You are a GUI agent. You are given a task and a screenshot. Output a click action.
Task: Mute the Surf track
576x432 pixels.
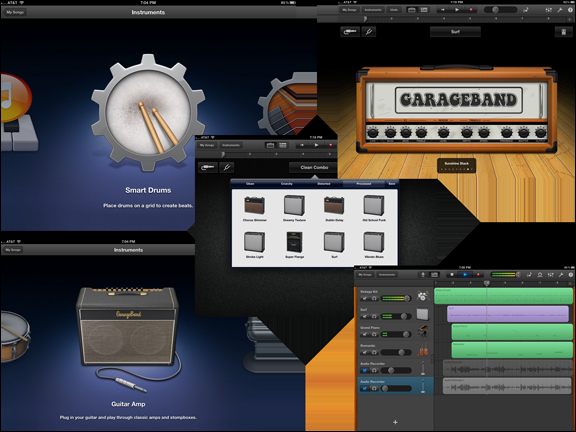click(x=364, y=316)
